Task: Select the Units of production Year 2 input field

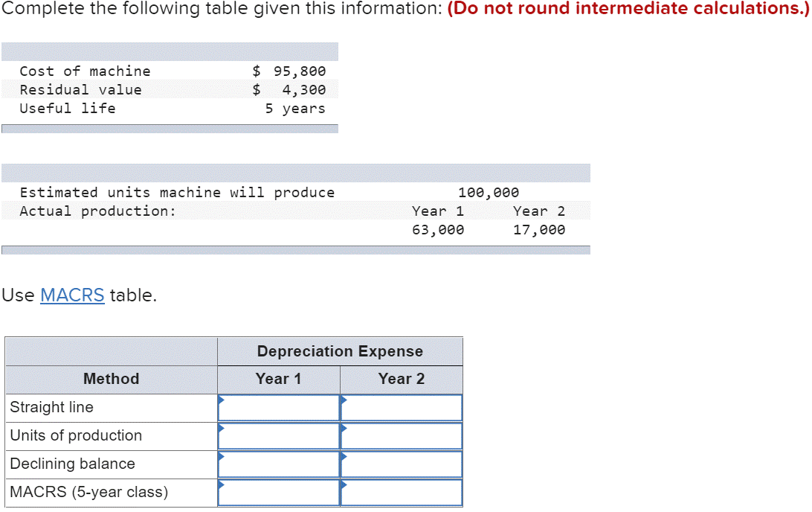Action: [x=402, y=435]
